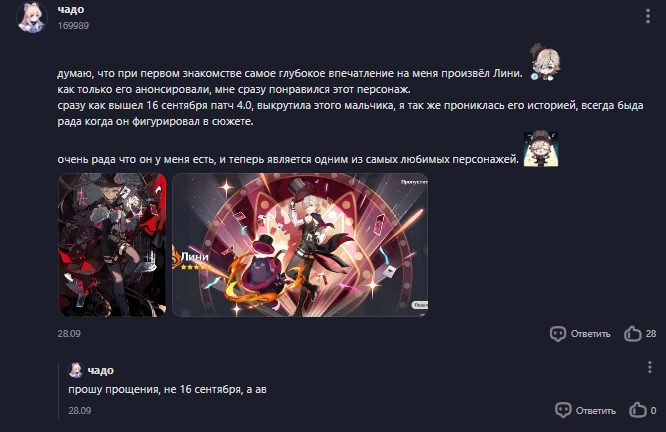This screenshot has width=666, height=432.
Task: Click the user ID 169989
Action: tap(73, 25)
